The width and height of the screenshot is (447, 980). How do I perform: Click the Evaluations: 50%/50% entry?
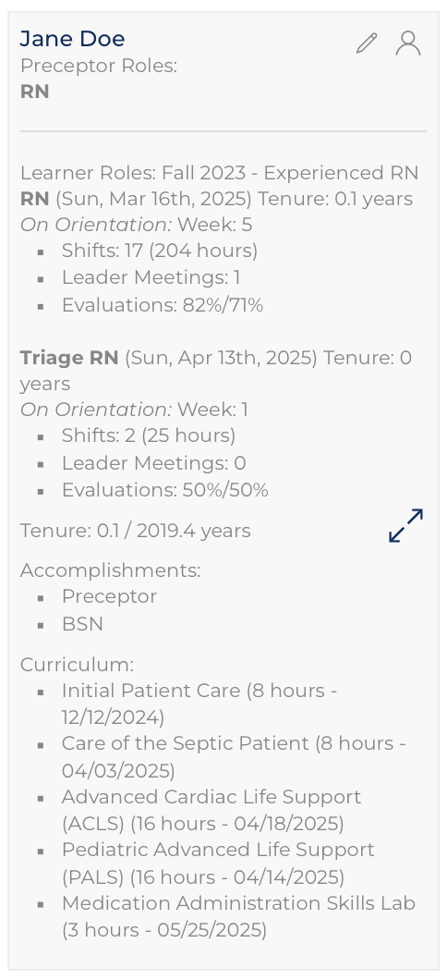[x=164, y=491]
